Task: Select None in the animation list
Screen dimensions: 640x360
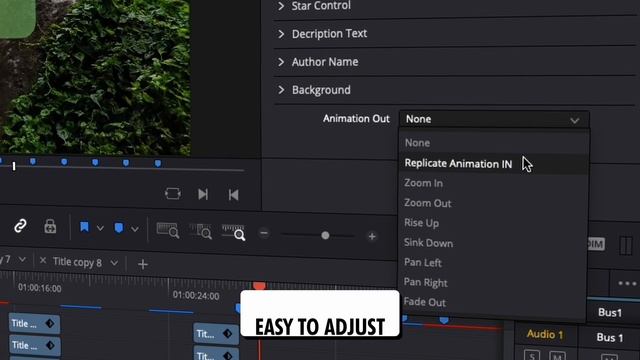Action: click(417, 143)
